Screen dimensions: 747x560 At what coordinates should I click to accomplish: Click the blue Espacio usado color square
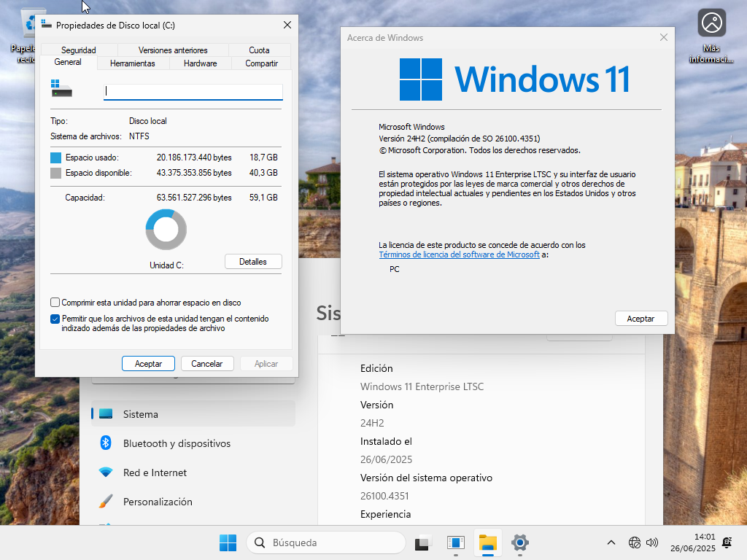click(55, 157)
